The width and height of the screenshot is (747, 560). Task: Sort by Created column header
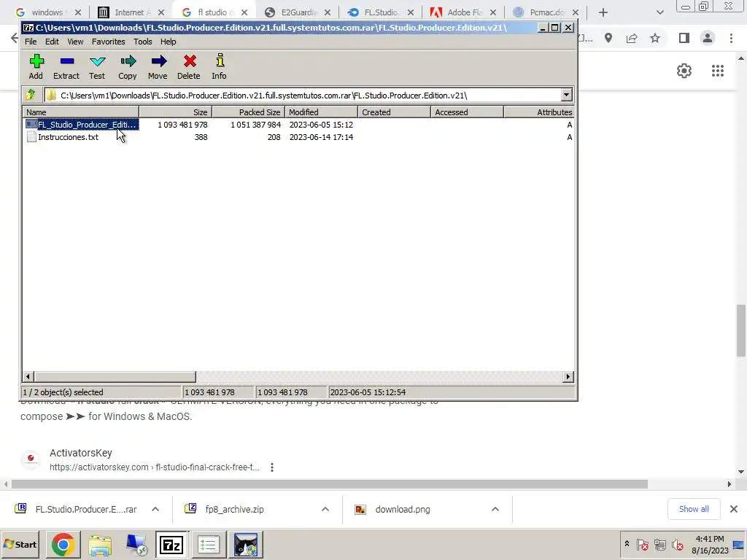(394, 112)
